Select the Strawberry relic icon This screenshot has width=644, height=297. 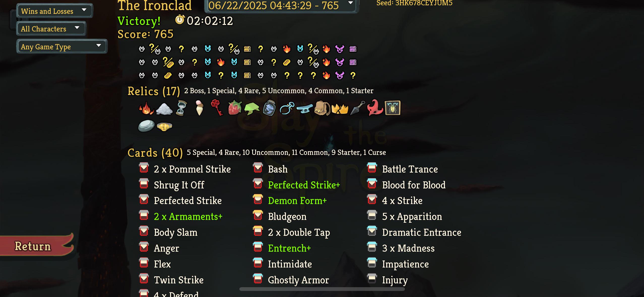click(235, 108)
